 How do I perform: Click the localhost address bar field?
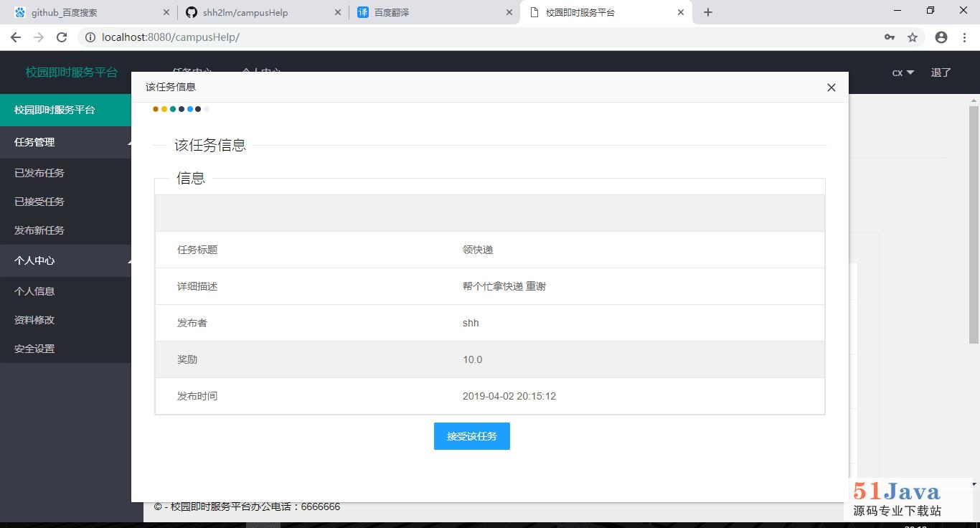pos(488,37)
